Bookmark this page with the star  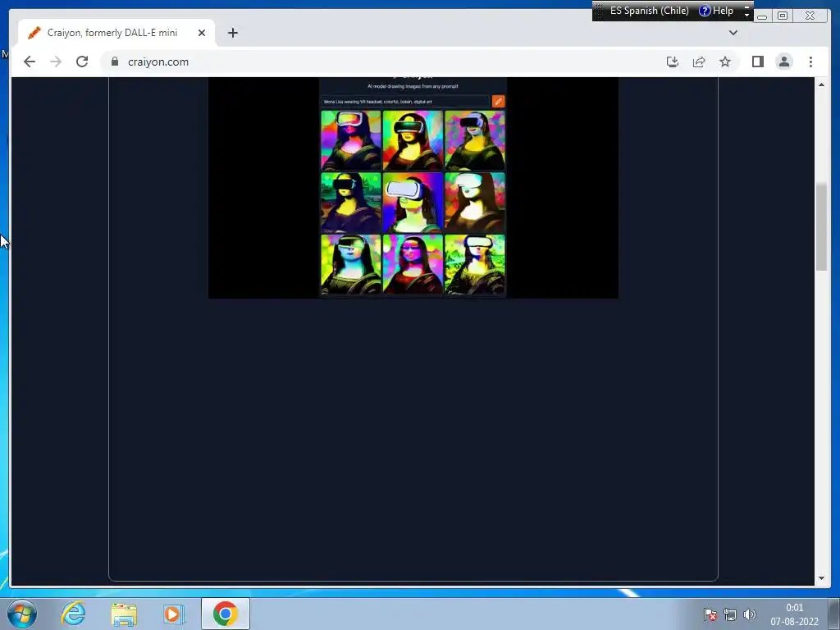click(x=725, y=62)
